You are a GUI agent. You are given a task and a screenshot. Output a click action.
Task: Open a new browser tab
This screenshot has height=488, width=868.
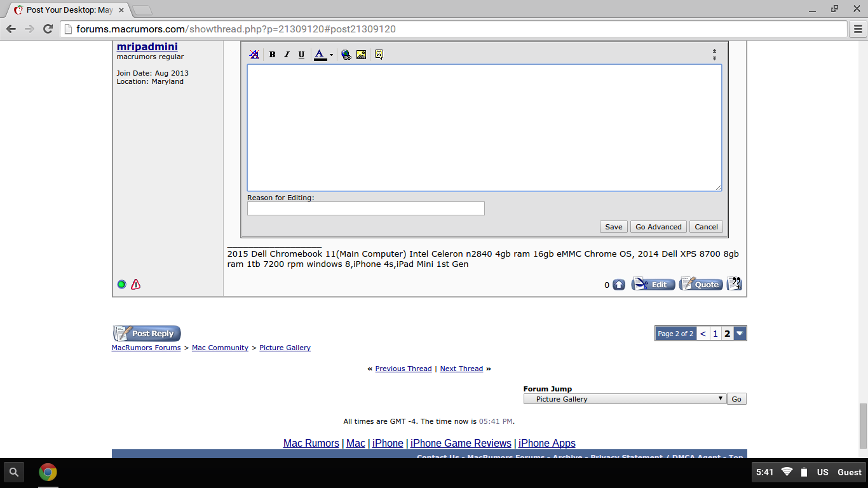[x=142, y=10]
